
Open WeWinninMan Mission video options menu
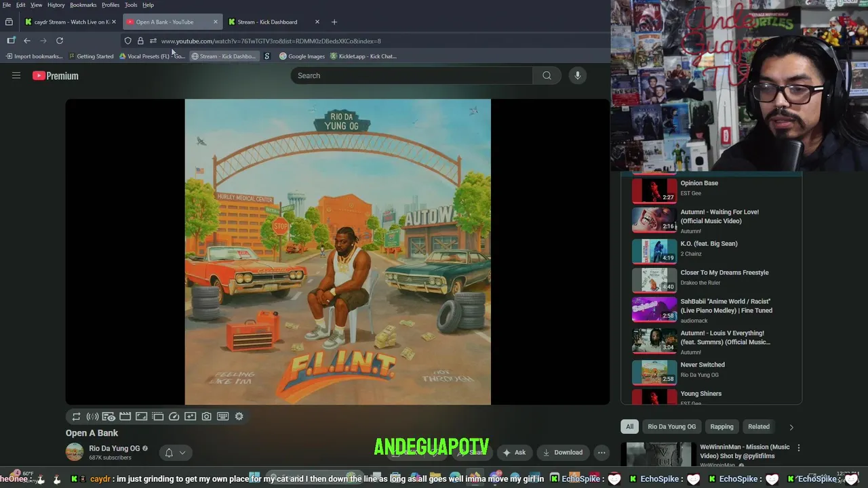(x=798, y=448)
